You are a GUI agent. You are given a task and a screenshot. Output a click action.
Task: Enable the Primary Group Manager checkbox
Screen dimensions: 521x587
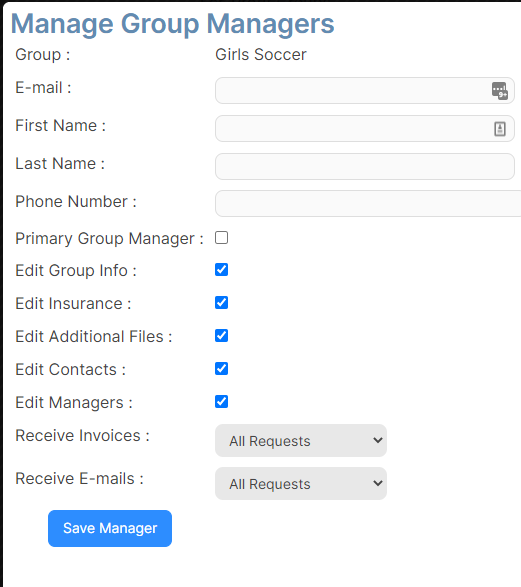222,238
